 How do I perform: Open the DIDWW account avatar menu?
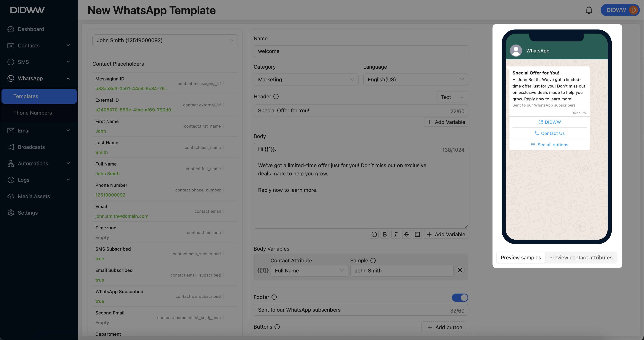(x=620, y=10)
